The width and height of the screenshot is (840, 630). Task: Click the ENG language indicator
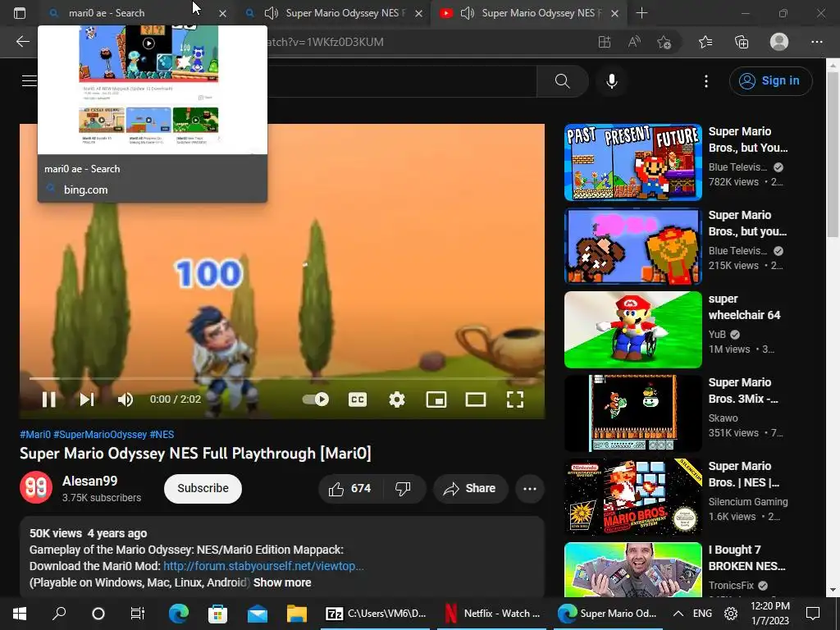[x=702, y=614]
